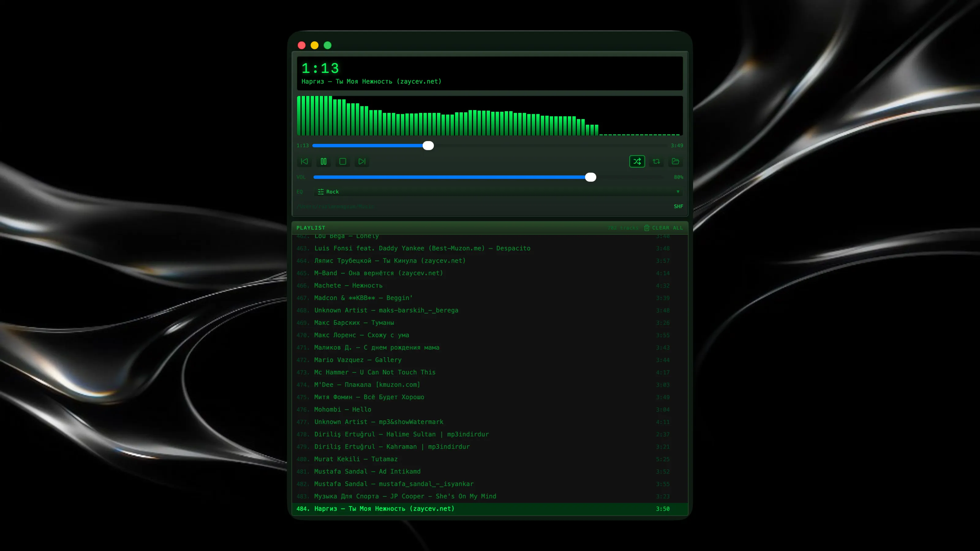Open the EQ preset dropdown showing Rock
980x551 pixels.
pyautogui.click(x=498, y=192)
